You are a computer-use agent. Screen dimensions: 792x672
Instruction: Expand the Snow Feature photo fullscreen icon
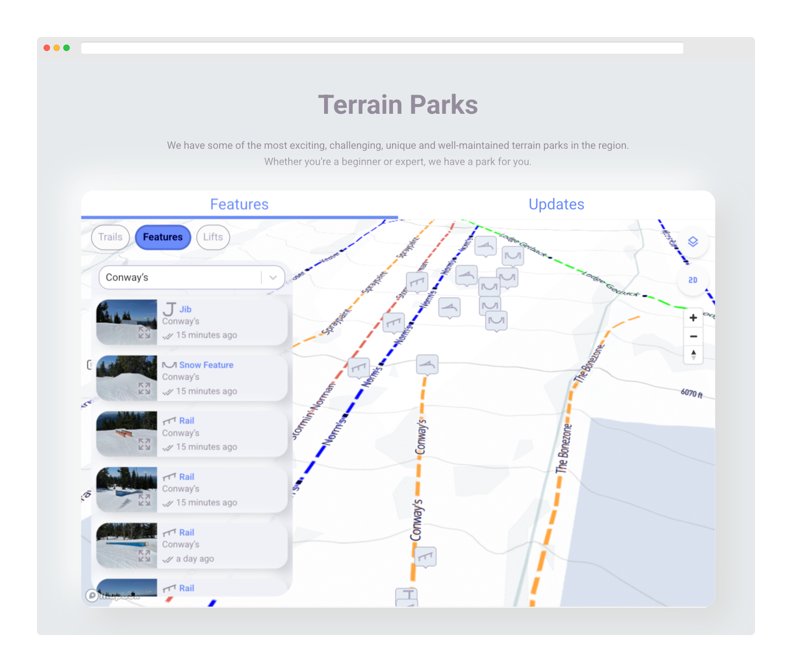[144, 388]
